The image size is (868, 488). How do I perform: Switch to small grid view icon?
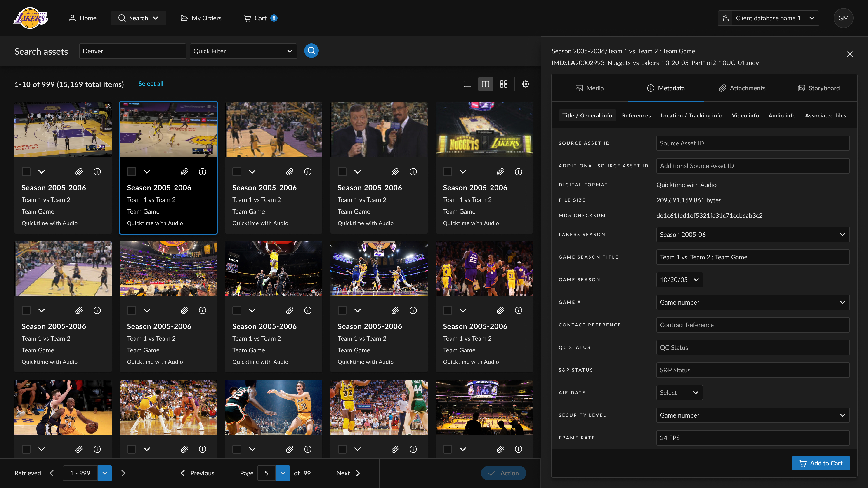(503, 84)
